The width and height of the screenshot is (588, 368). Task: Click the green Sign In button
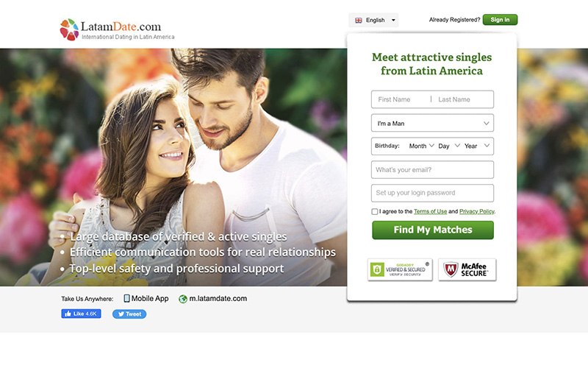(500, 20)
